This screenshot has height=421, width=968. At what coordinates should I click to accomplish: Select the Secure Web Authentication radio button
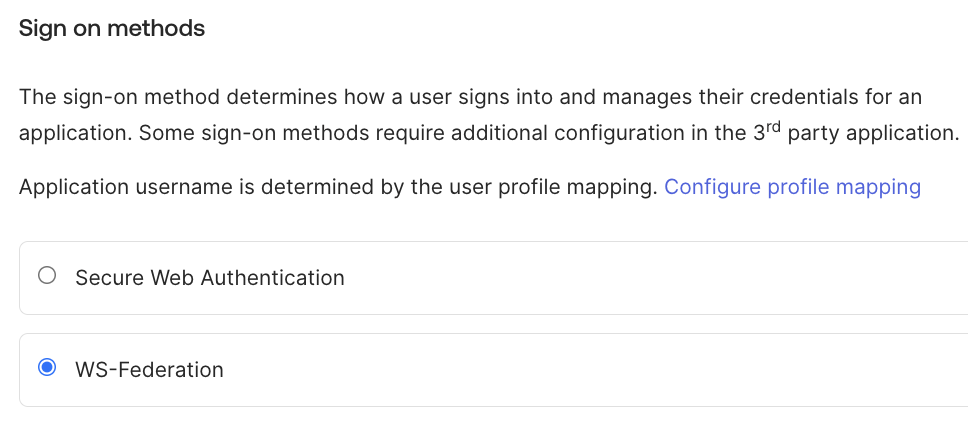click(47, 277)
